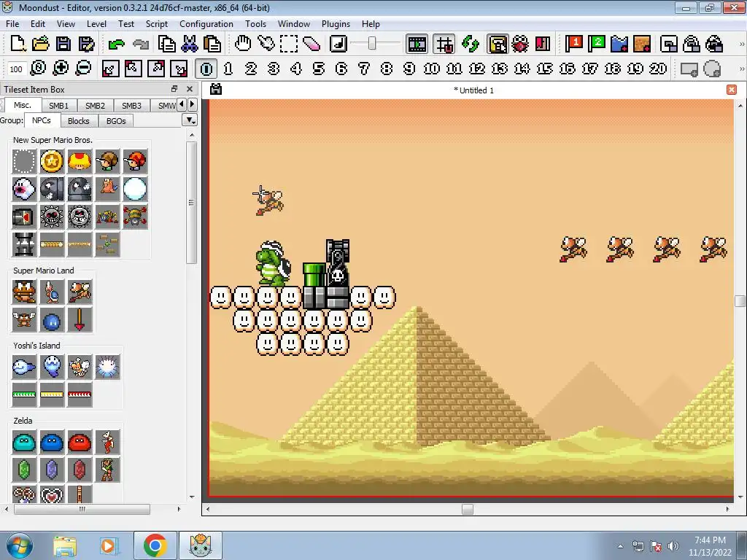Viewport: 747px width, 560px height.
Task: Click the green reload arrows icon
Action: click(x=471, y=44)
